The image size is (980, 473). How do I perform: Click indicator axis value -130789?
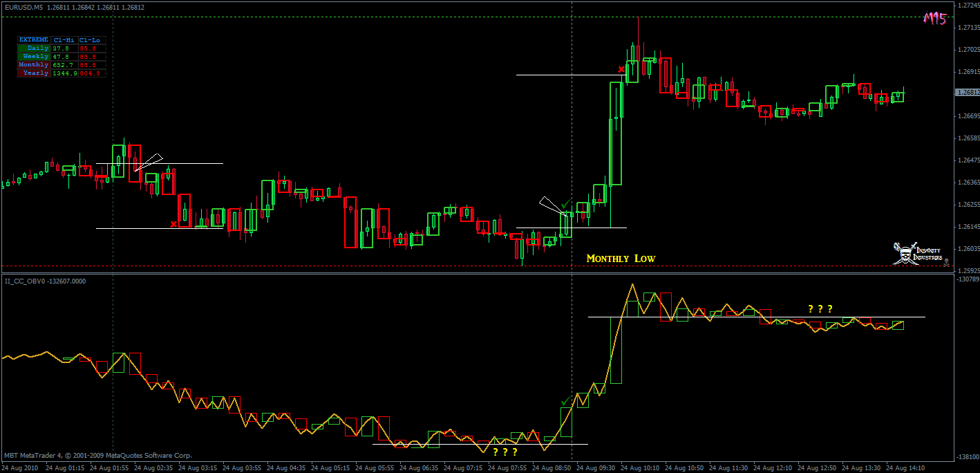[968, 279]
